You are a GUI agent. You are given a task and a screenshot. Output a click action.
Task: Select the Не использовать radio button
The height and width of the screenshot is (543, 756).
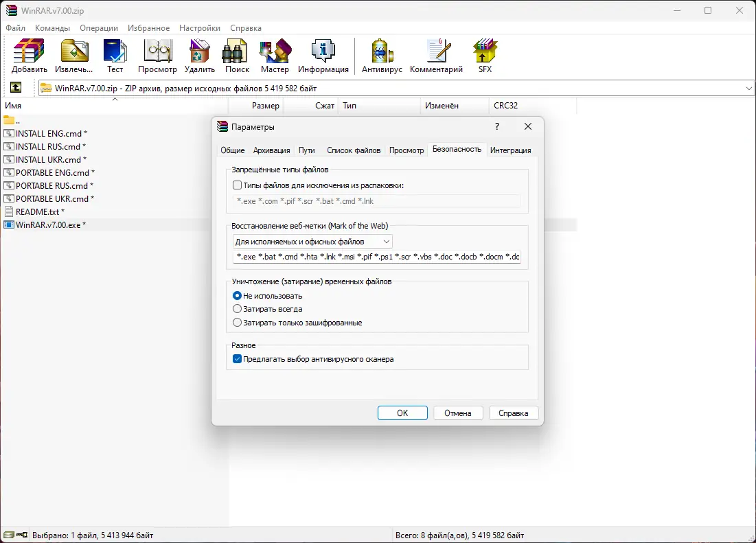(x=237, y=295)
